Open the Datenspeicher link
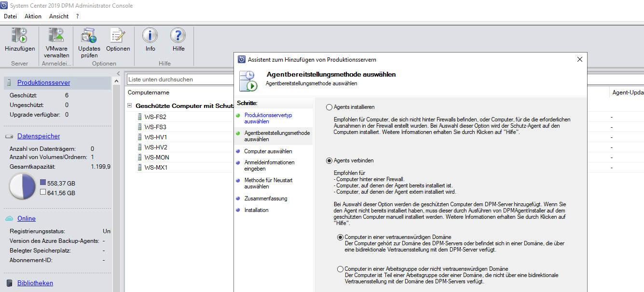Viewport: 644px width, 292px height. coord(39,136)
